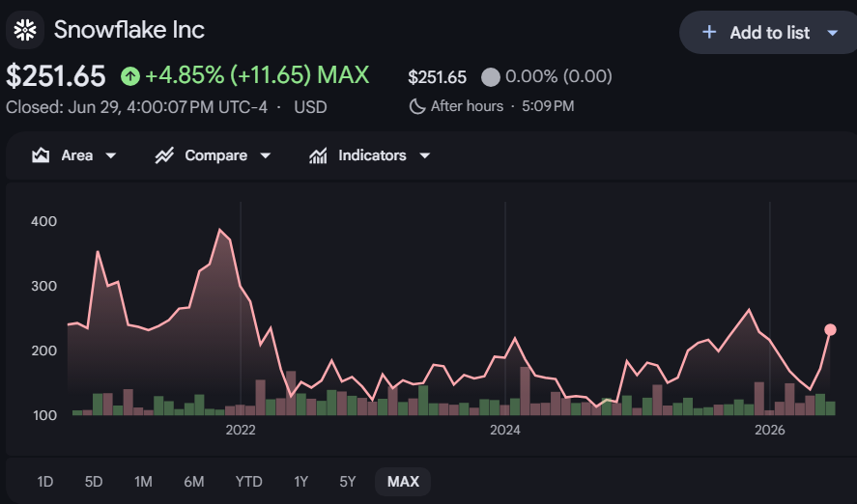Click the 200 y-axis label
Viewport: 857px width, 504px height.
(43, 350)
